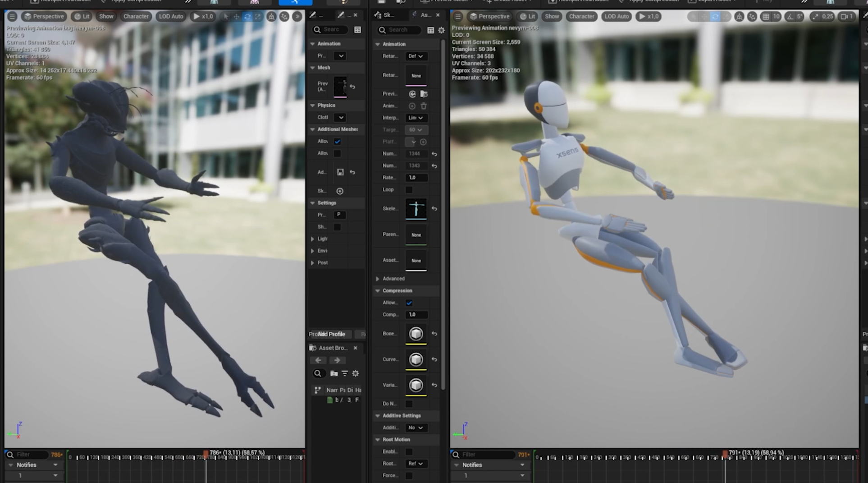This screenshot has height=483, width=868.
Task: Toggle the Enable Root Motion checkbox
Action: point(409,451)
